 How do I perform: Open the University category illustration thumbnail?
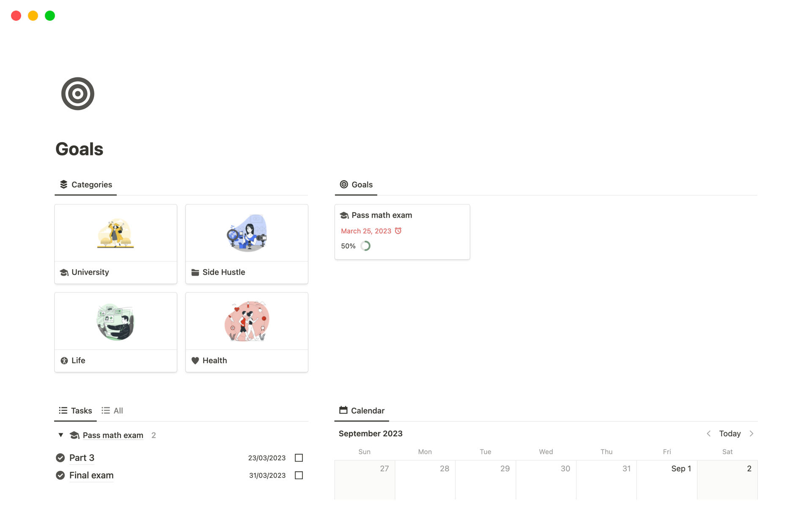[x=115, y=233]
